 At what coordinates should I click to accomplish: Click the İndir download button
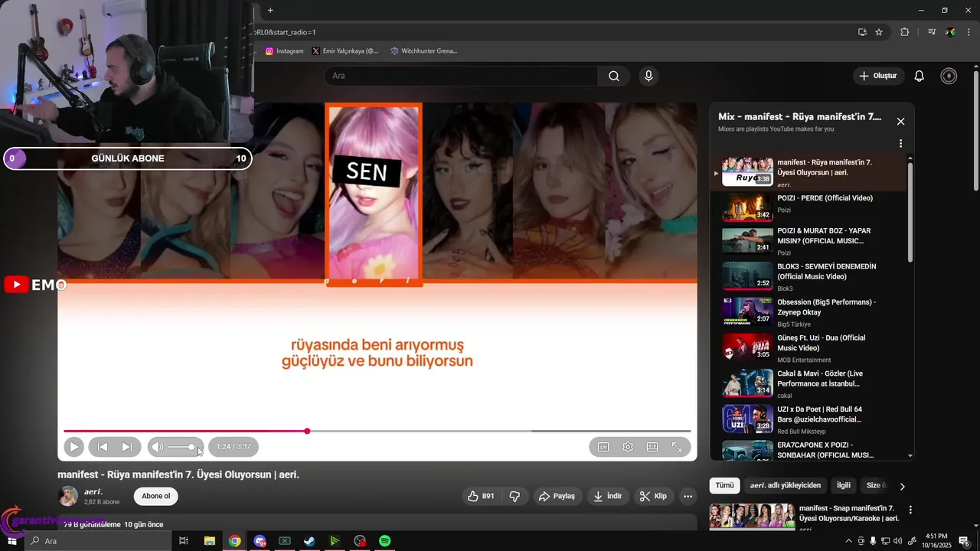coord(607,496)
